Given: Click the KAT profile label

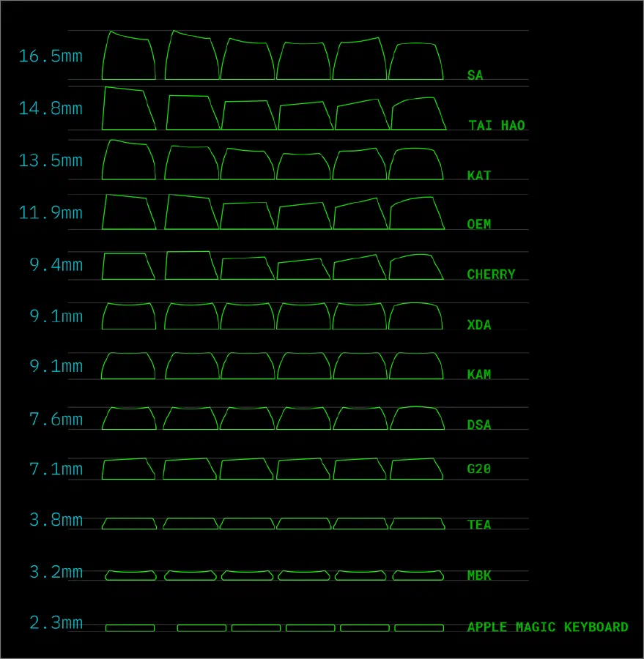Looking at the screenshot, I should click(478, 175).
